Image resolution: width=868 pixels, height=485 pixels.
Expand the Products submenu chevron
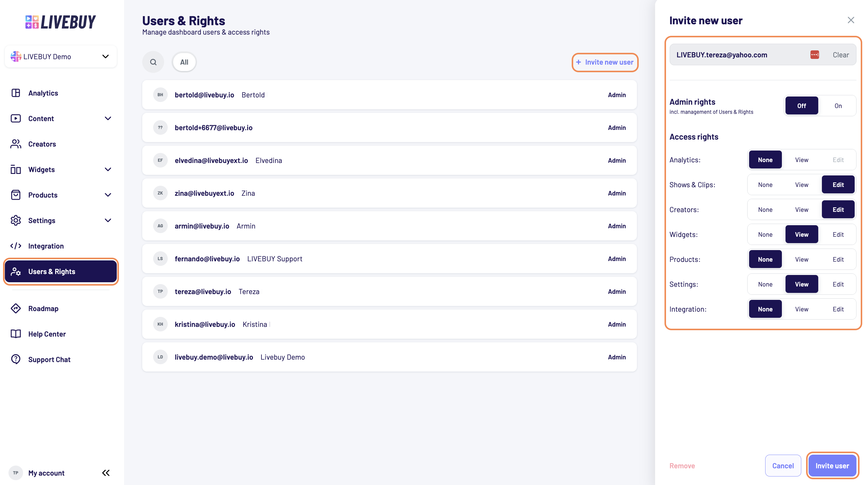pyautogui.click(x=108, y=195)
